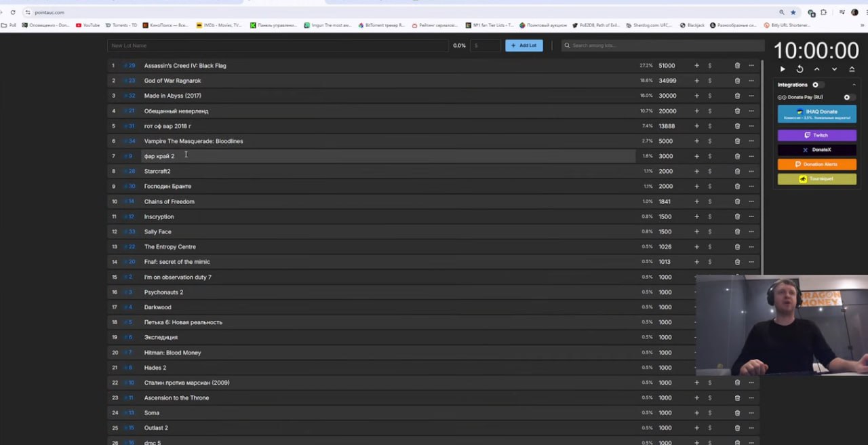Connect the DonateX integration
This screenshot has height=445, width=868.
point(817,149)
